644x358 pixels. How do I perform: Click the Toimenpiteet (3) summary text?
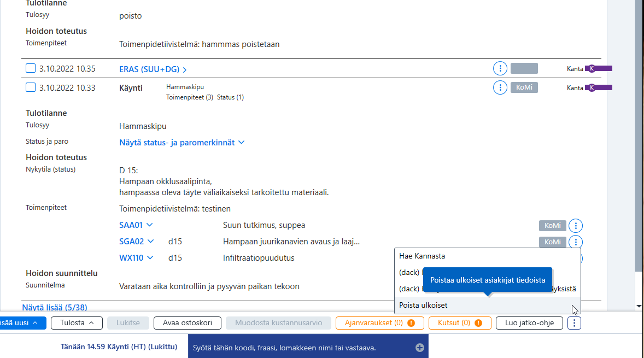point(189,97)
